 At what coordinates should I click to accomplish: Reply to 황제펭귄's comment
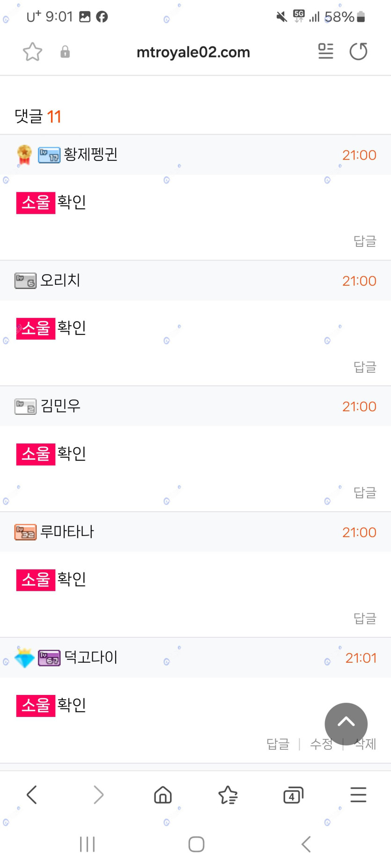pos(365,241)
